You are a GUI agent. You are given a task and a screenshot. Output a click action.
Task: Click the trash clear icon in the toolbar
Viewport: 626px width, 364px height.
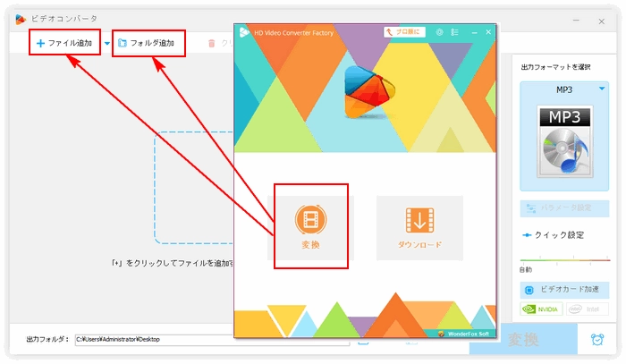click(212, 43)
